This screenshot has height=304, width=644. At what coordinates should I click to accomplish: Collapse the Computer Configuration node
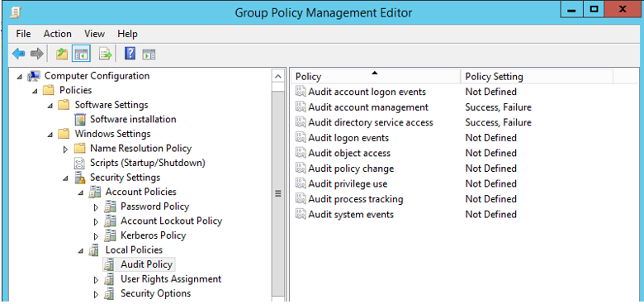[x=20, y=76]
